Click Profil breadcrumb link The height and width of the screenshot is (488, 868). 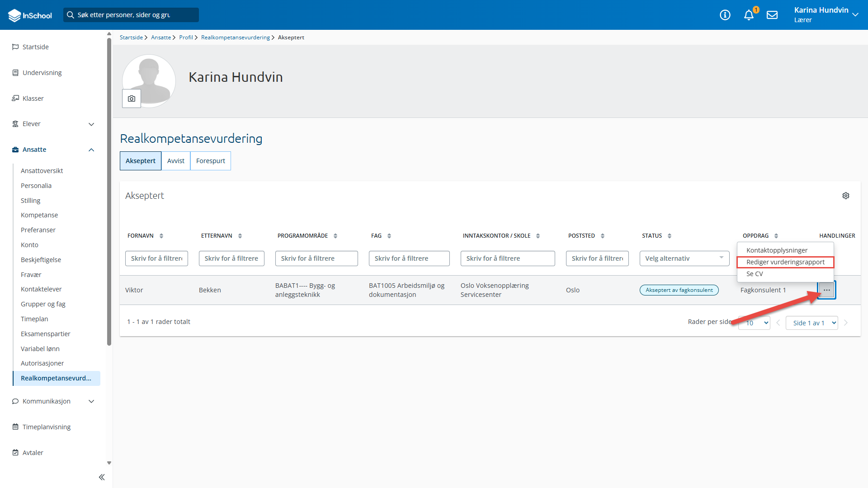coord(186,38)
